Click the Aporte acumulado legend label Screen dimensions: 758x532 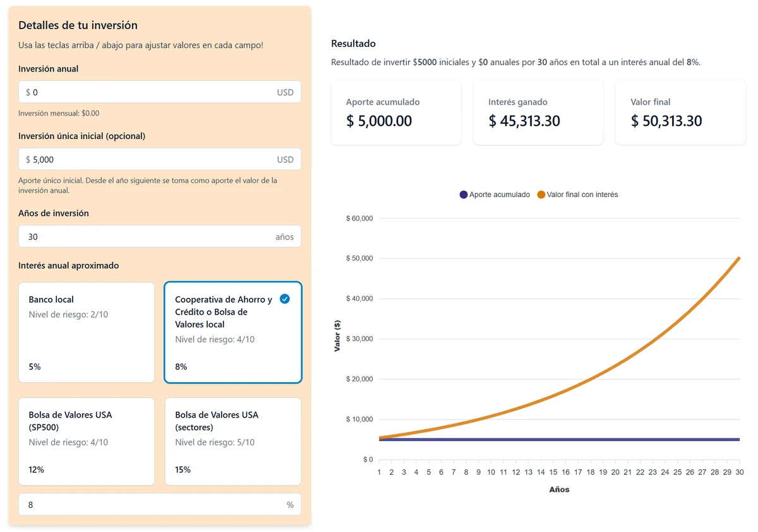pyautogui.click(x=500, y=195)
